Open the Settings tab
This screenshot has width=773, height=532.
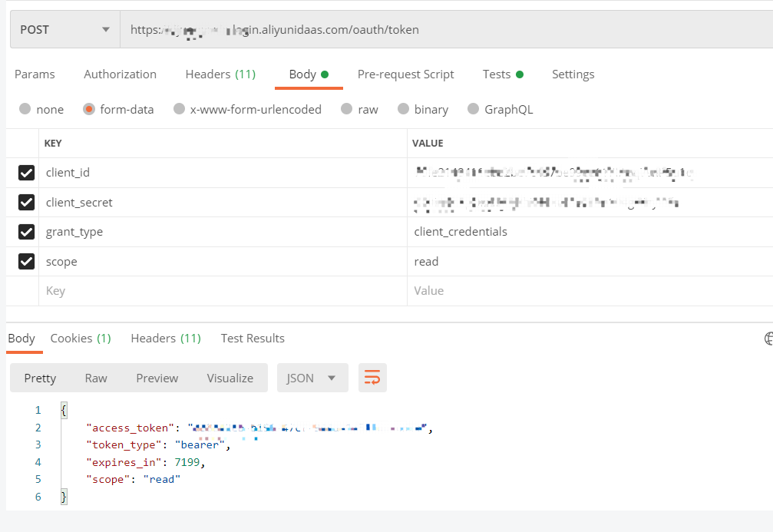(x=573, y=74)
